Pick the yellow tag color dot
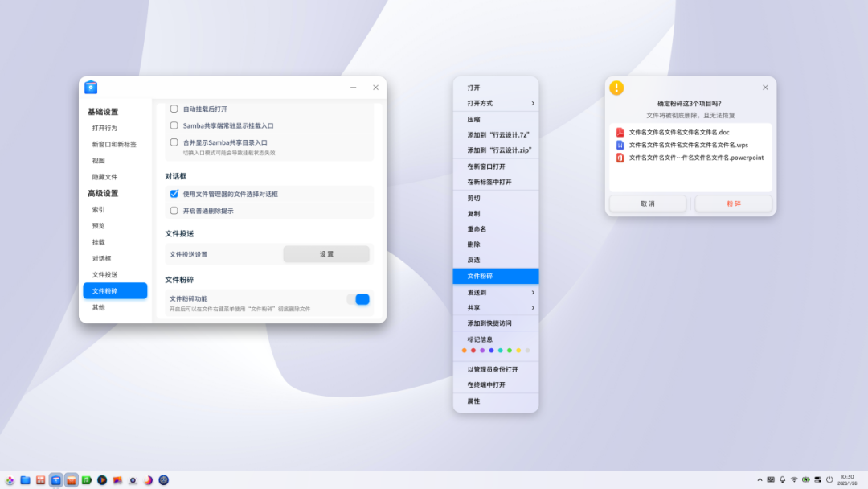 [x=518, y=351]
